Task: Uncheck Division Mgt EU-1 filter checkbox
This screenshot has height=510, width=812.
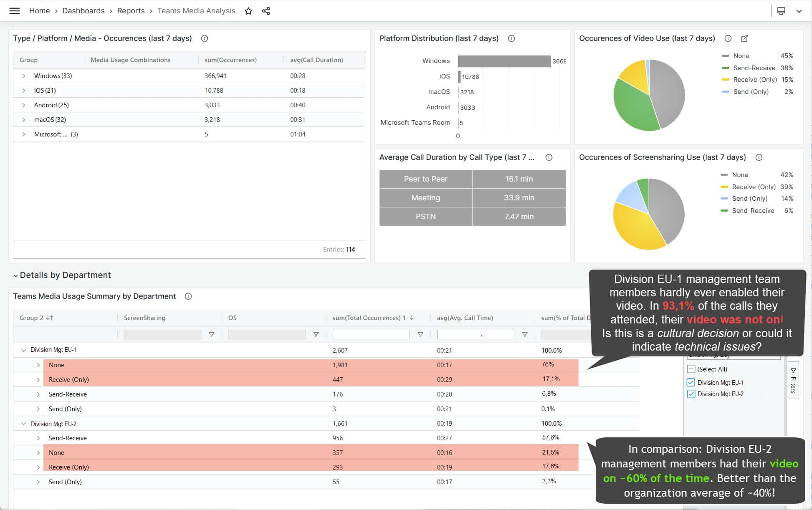Action: coord(691,382)
